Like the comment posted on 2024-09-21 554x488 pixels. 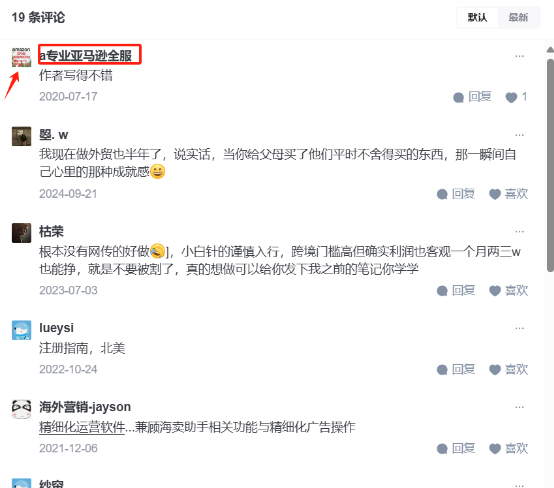click(x=508, y=194)
